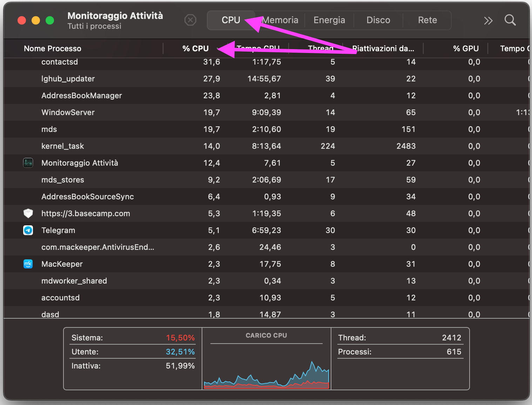
Task: Sort by Riattivazioni da column header
Action: [383, 48]
